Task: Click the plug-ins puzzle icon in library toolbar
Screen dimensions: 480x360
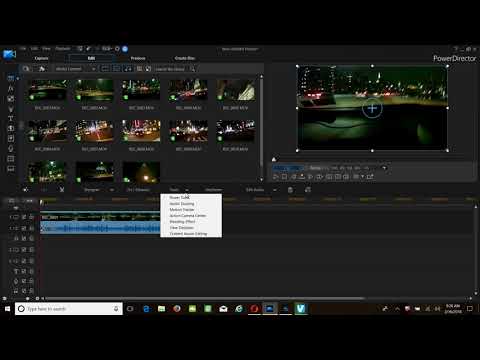Action: point(42,69)
